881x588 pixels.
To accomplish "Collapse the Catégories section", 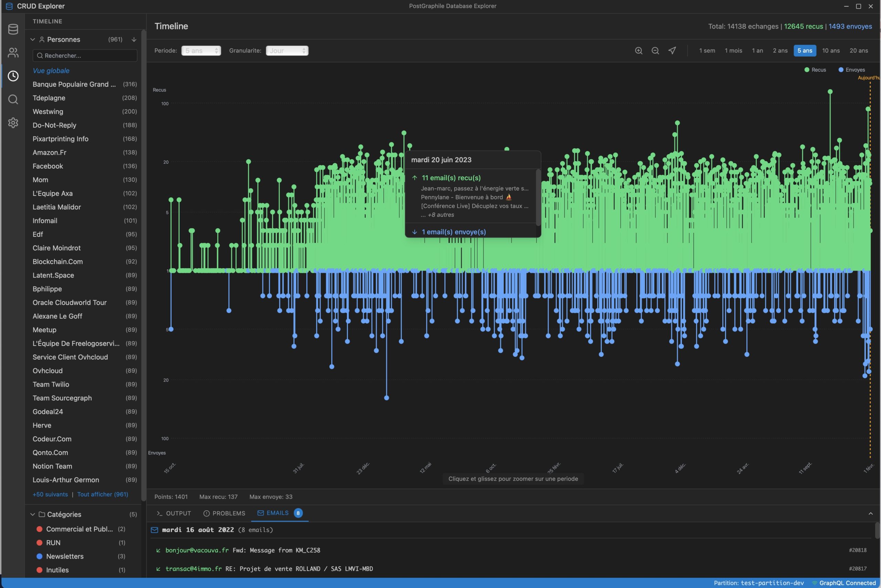I will (33, 514).
